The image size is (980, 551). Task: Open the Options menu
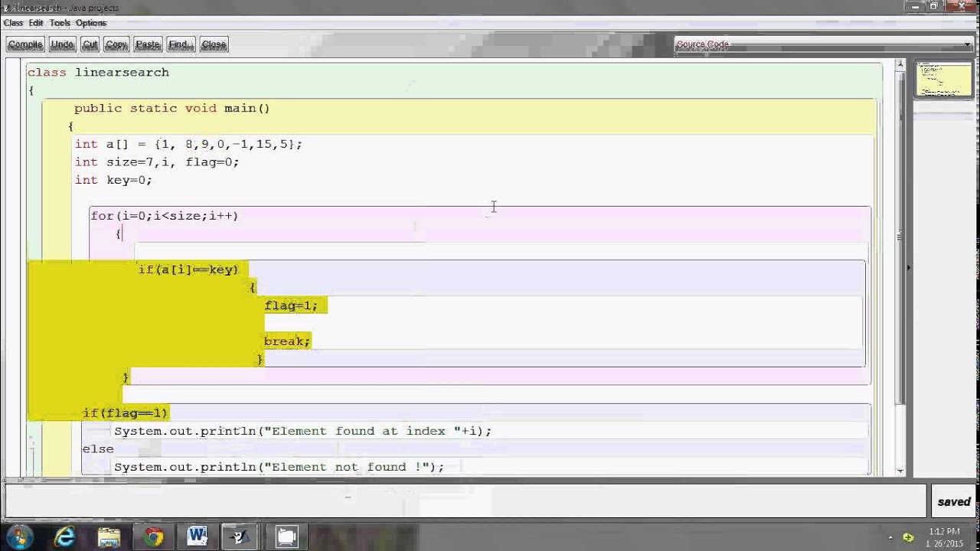click(91, 23)
